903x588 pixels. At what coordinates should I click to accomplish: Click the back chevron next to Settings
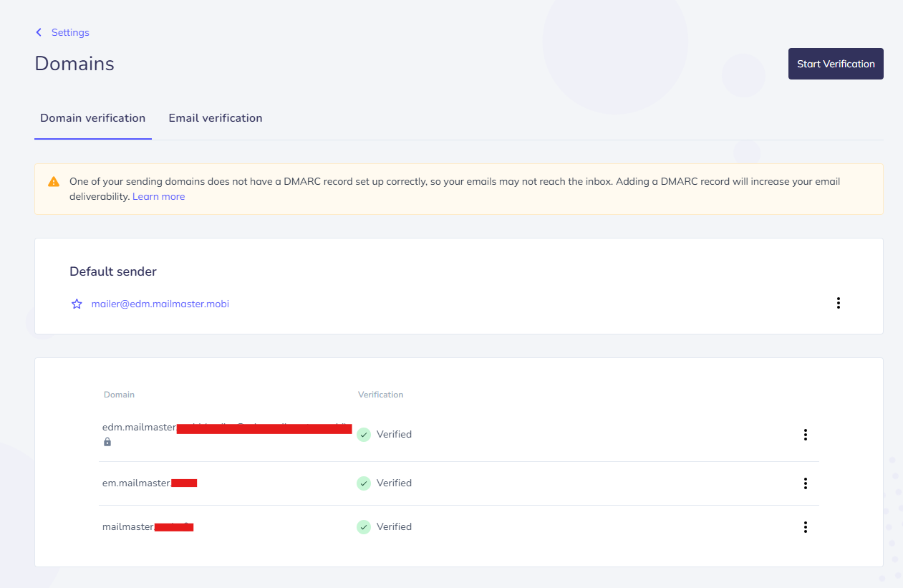(x=39, y=32)
